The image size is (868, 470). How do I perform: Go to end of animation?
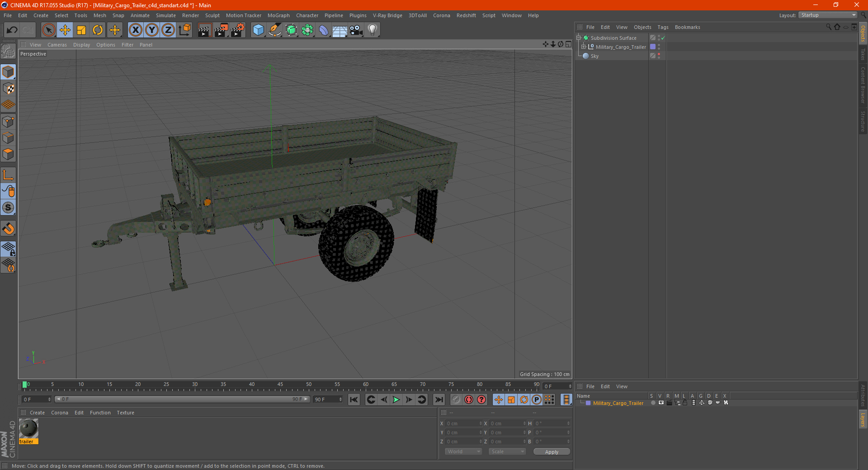pyautogui.click(x=439, y=399)
